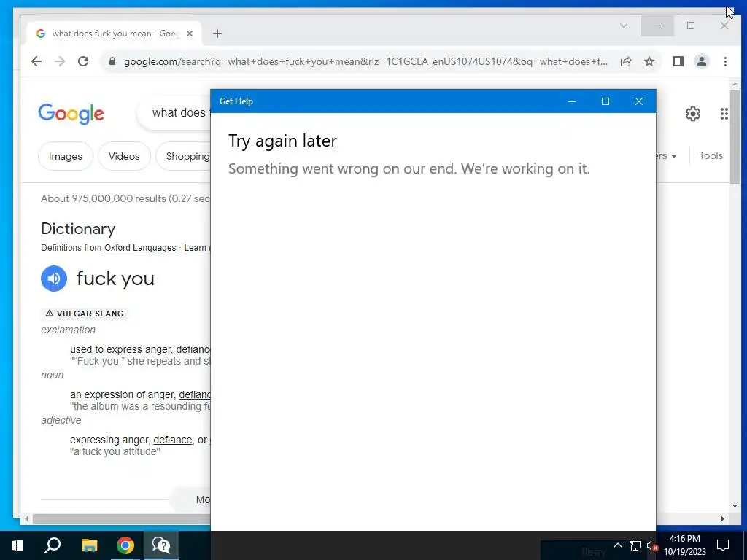Click Chrome vertical scrollbar down arrow
The height and width of the screenshot is (560, 747).
[x=735, y=506]
